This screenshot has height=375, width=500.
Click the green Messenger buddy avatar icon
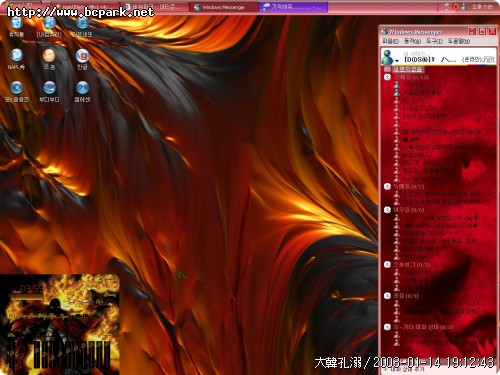[387, 57]
